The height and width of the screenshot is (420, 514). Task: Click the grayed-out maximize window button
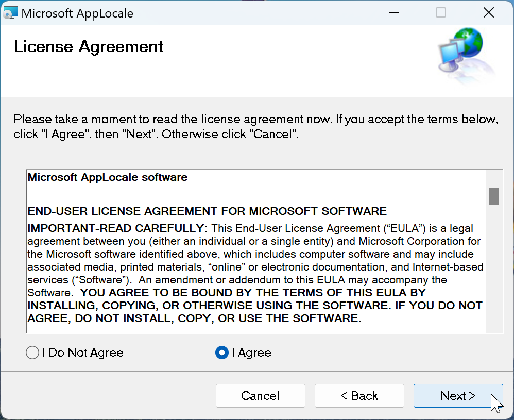coord(441,13)
